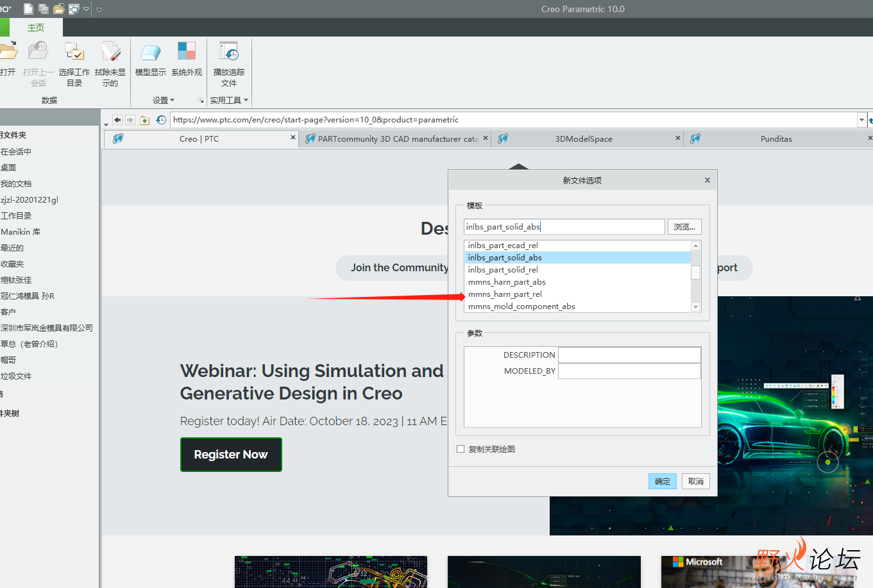This screenshot has width=873, height=588.
Task: Open 我的文档 in folder list
Action: click(16, 183)
